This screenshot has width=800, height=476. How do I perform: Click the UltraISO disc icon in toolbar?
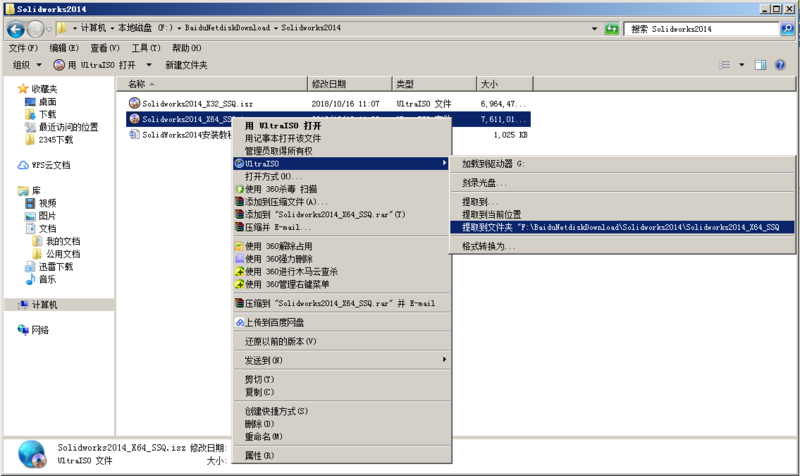coord(59,65)
